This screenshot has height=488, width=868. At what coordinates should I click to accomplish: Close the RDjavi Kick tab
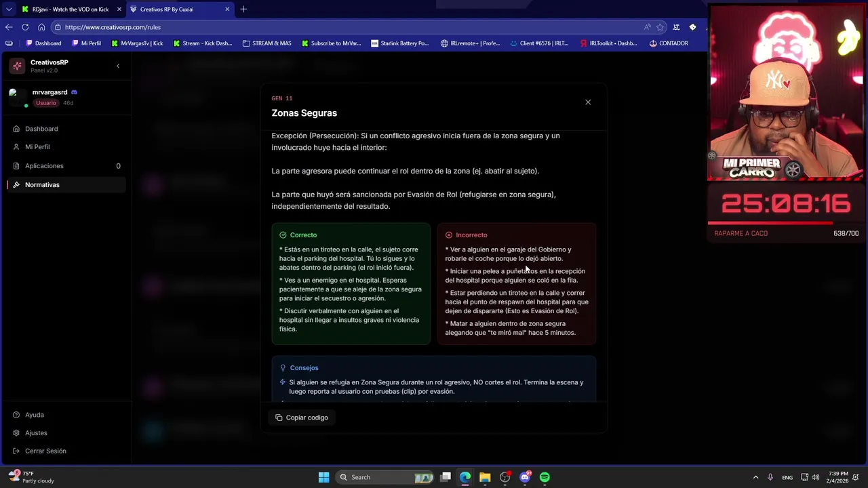119,9
